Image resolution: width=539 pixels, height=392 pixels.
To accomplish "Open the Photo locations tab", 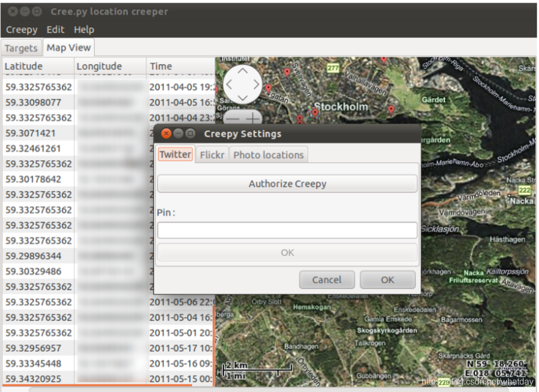I will pyautogui.click(x=268, y=155).
